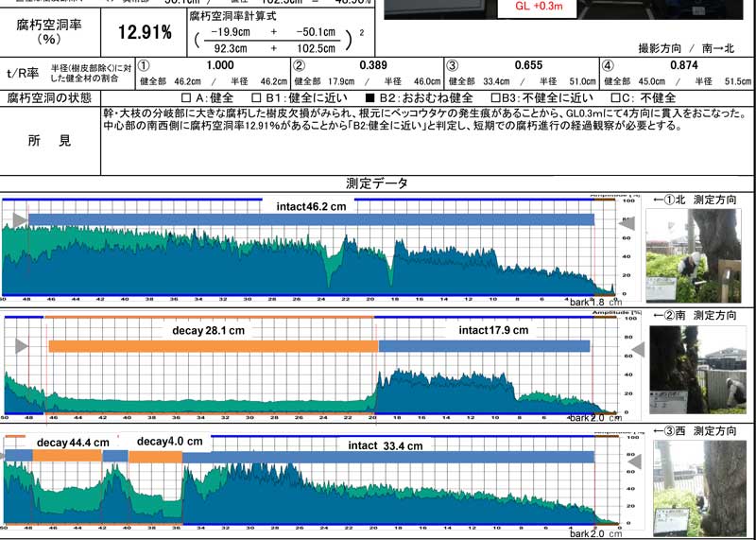Screen dimensions: 756x540
Task: Click the right gray arrow on the south chart
Action: (638, 349)
